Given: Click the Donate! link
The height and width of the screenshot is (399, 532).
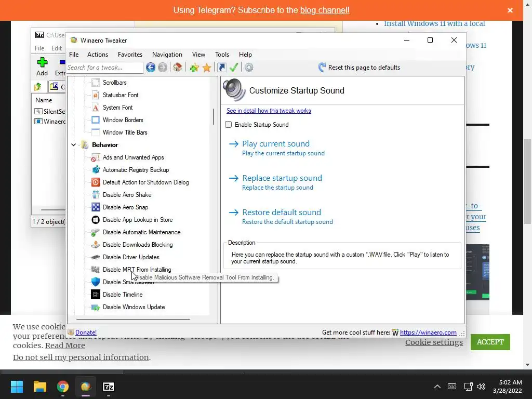Looking at the screenshot, I should click(86, 332).
